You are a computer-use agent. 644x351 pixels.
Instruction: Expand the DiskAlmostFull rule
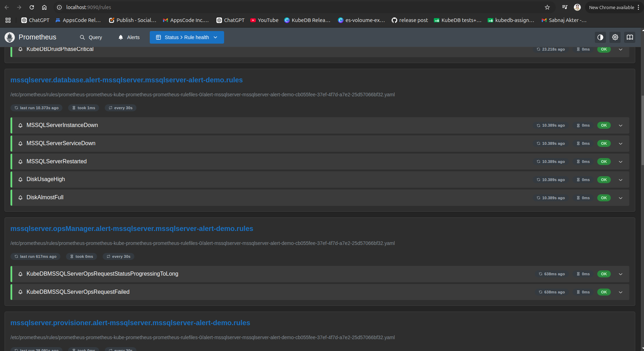pos(621,198)
